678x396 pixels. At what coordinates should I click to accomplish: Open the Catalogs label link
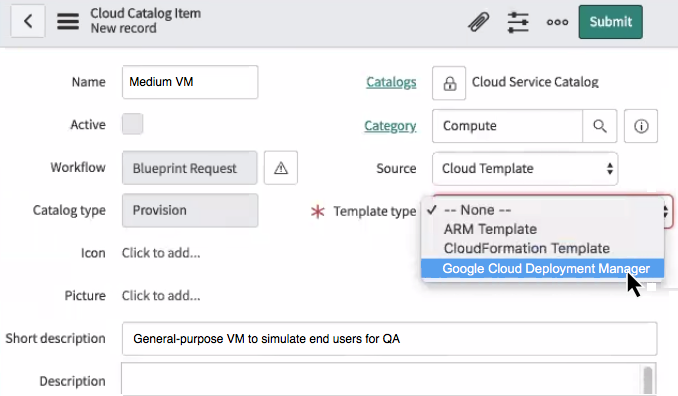[391, 82]
